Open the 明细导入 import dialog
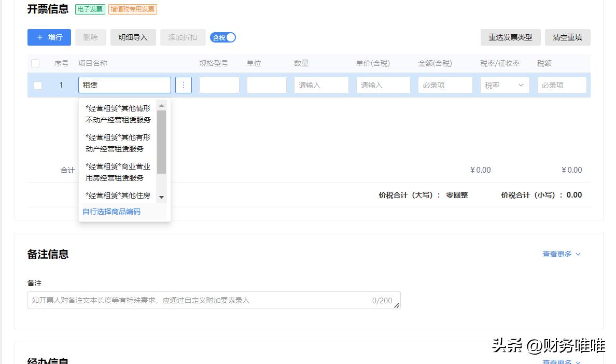The height and width of the screenshot is (364, 616). pyautogui.click(x=133, y=37)
